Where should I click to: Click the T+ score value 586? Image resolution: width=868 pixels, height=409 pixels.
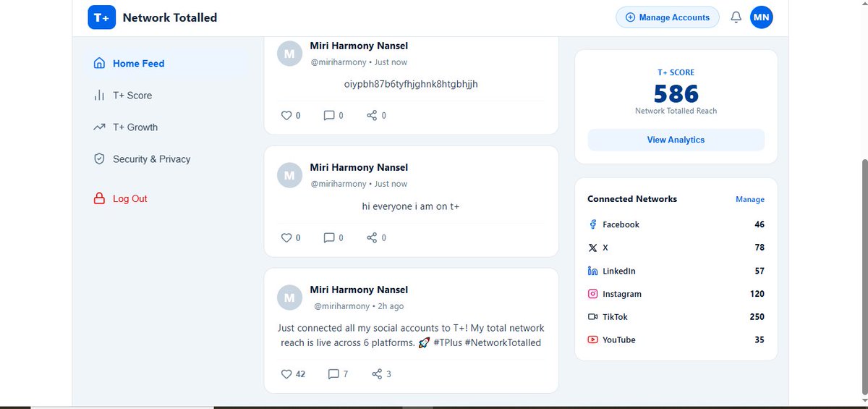(676, 93)
